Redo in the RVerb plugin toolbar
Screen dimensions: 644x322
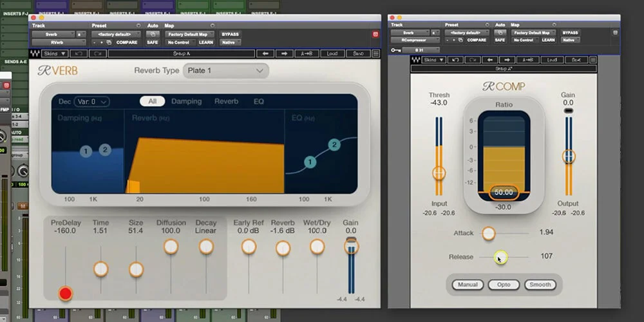pos(98,53)
